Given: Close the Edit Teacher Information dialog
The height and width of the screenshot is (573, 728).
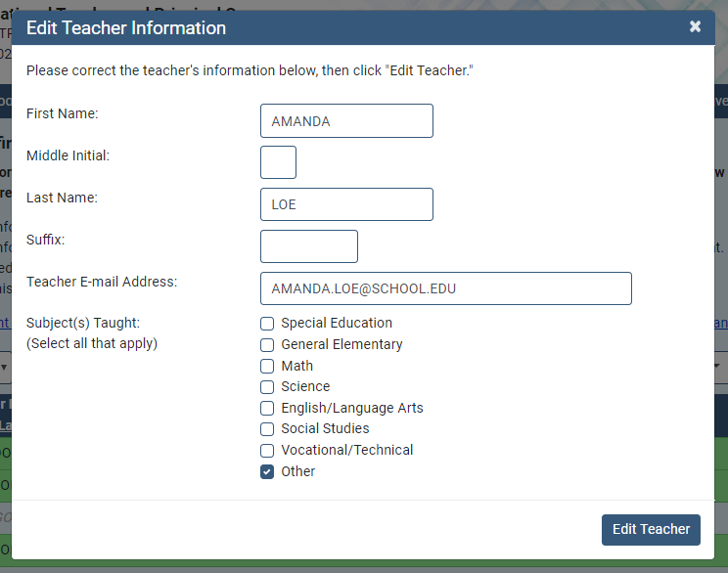Looking at the screenshot, I should (695, 27).
